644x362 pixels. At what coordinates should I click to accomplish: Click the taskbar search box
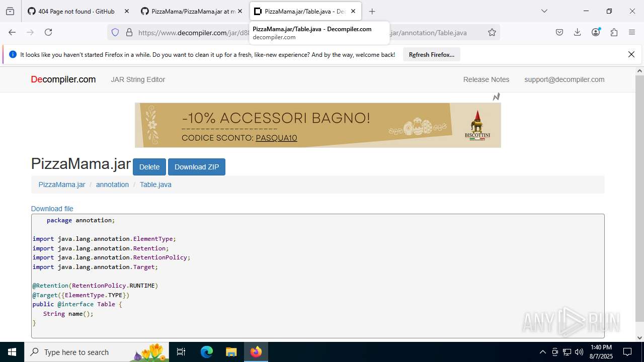(x=97, y=352)
